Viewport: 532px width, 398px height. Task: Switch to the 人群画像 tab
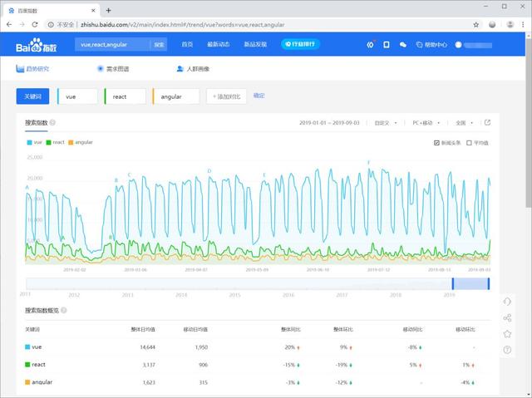click(x=193, y=69)
